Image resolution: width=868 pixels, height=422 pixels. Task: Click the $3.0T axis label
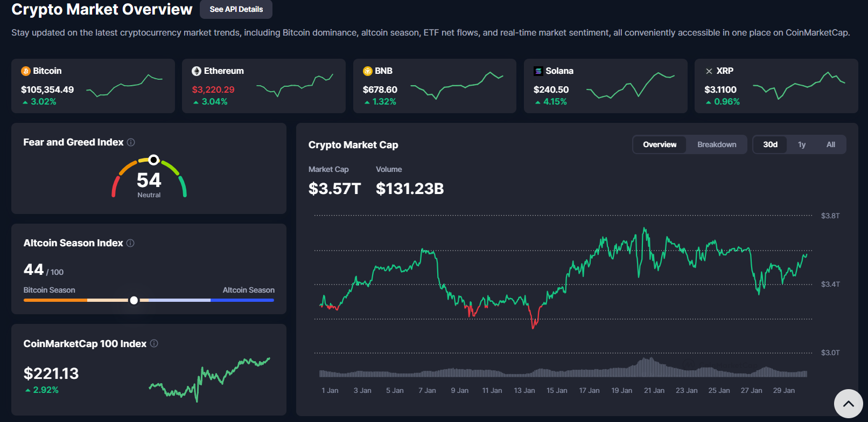click(830, 352)
